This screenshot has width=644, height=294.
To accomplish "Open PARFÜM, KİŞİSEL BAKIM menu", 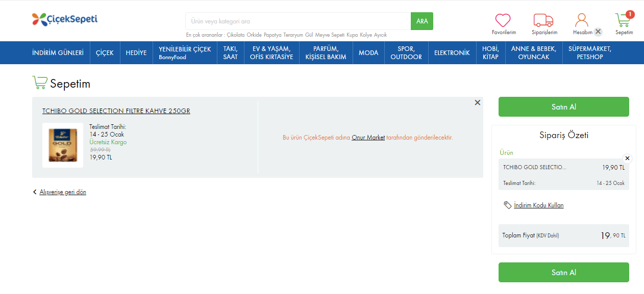I will click(326, 53).
